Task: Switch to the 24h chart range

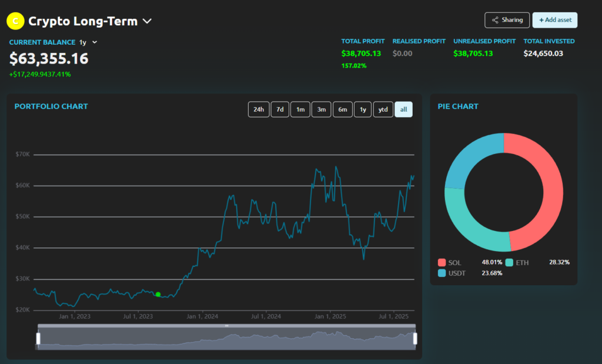Action: pyautogui.click(x=259, y=109)
